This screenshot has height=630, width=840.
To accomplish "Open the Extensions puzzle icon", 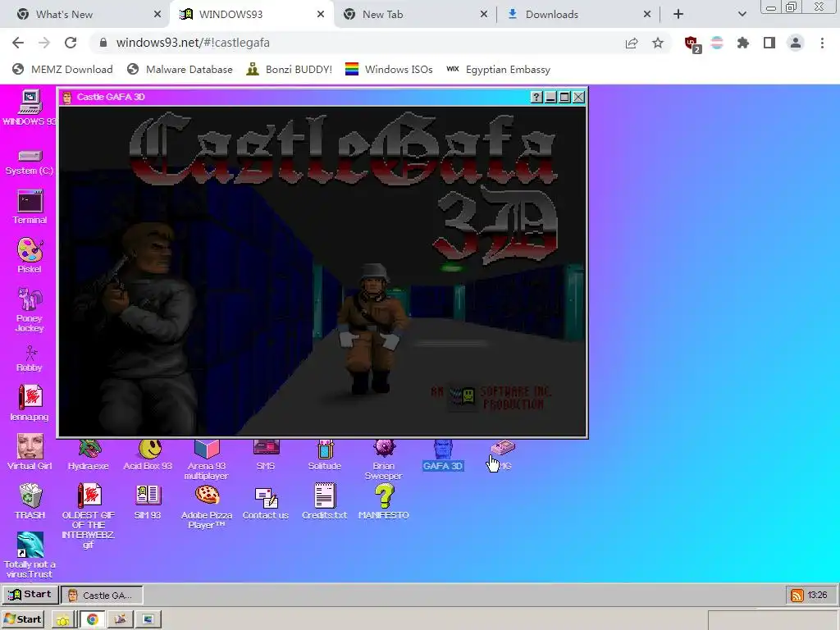I will (743, 43).
